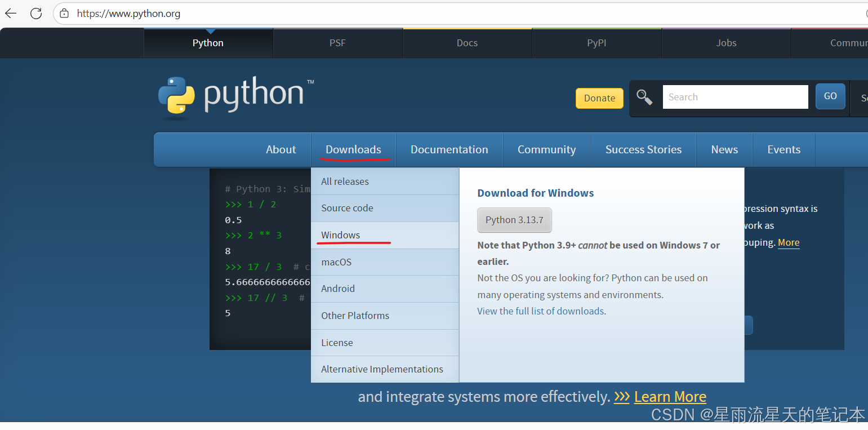Select the Docs top tab
Viewport: 868px width, 430px height.
(467, 43)
